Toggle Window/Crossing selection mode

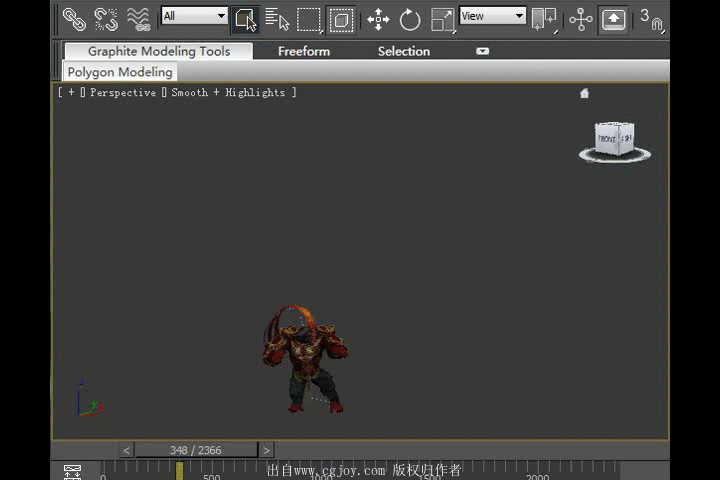click(341, 18)
